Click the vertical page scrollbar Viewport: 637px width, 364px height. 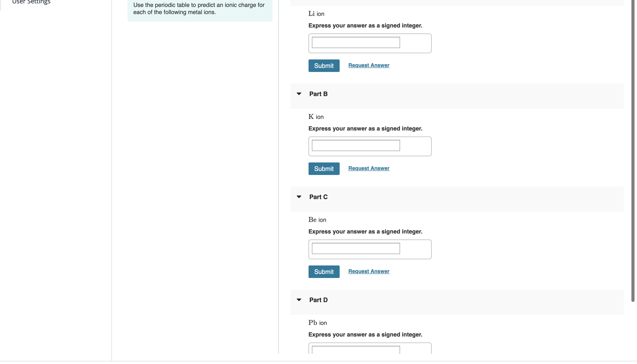point(633,150)
